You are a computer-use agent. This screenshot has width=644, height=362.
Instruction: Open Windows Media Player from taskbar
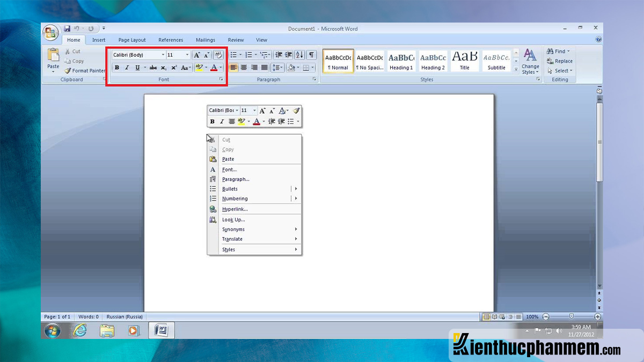[x=134, y=331]
